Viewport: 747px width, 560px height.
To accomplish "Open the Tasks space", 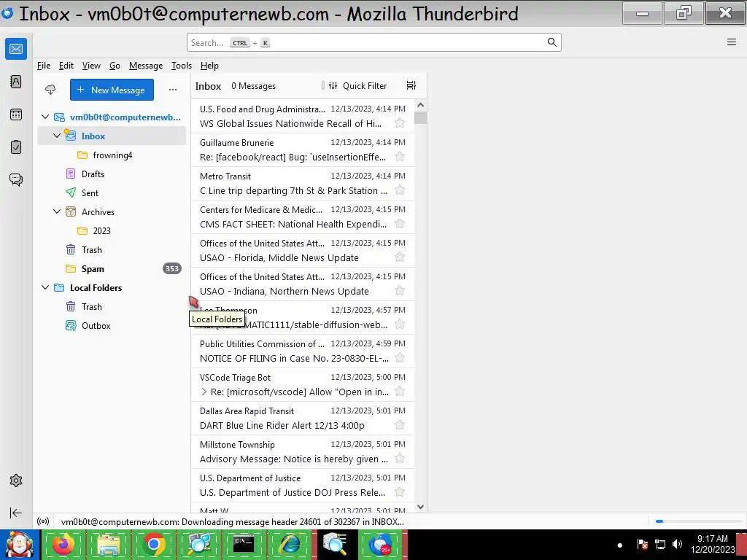I will (x=16, y=147).
